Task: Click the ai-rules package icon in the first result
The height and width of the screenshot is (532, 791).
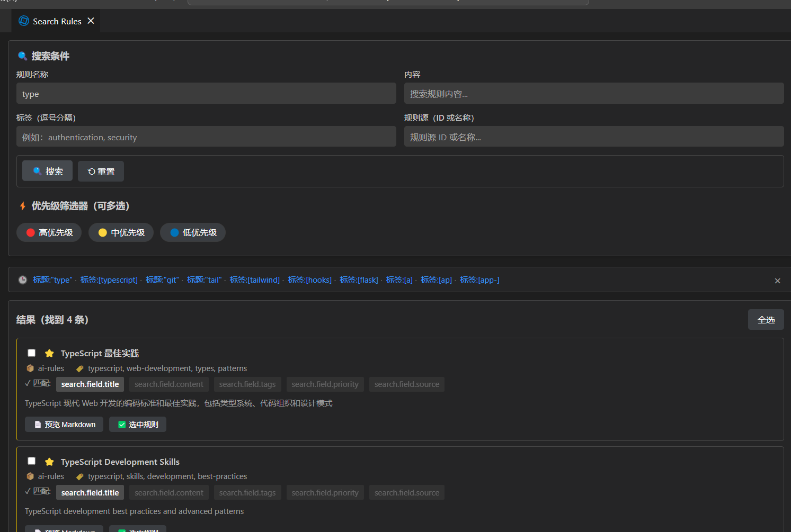Action: (x=30, y=368)
